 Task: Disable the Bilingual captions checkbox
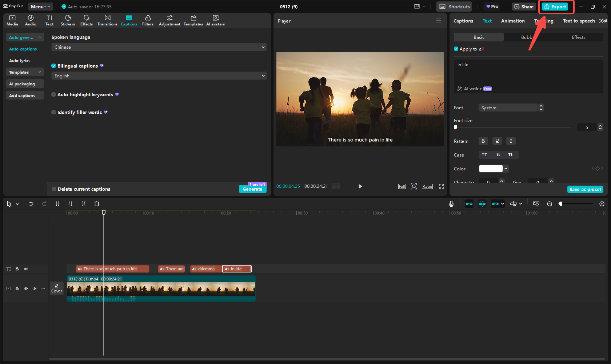tap(54, 66)
